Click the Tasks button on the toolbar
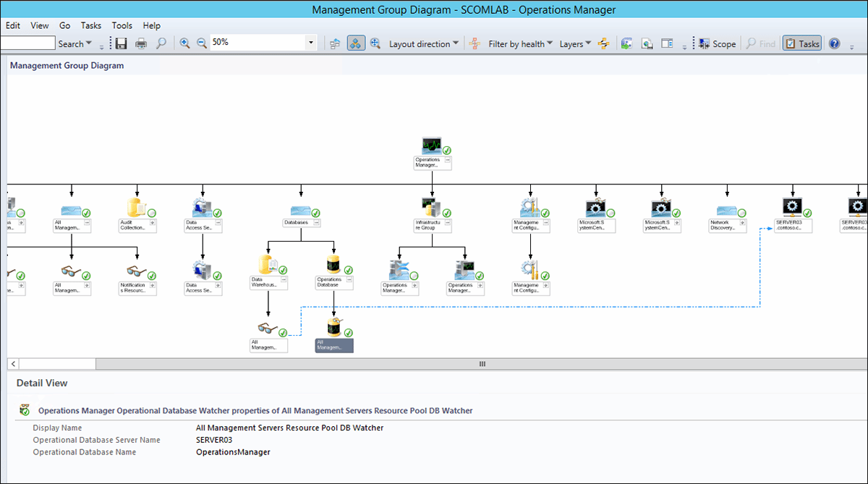The height and width of the screenshot is (484, 868). pyautogui.click(x=801, y=43)
